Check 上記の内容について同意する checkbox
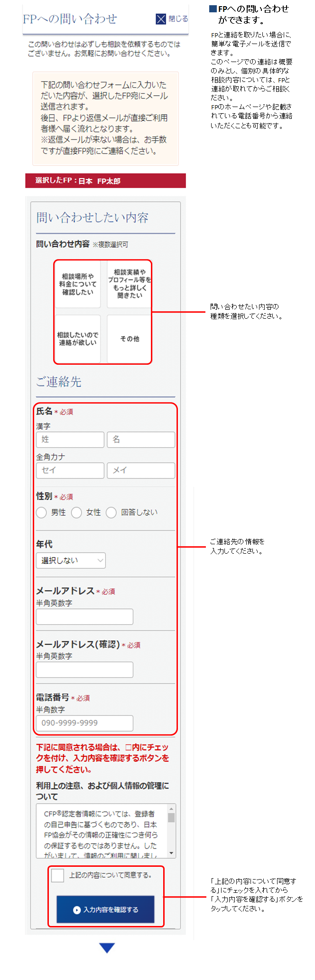 (x=57, y=875)
